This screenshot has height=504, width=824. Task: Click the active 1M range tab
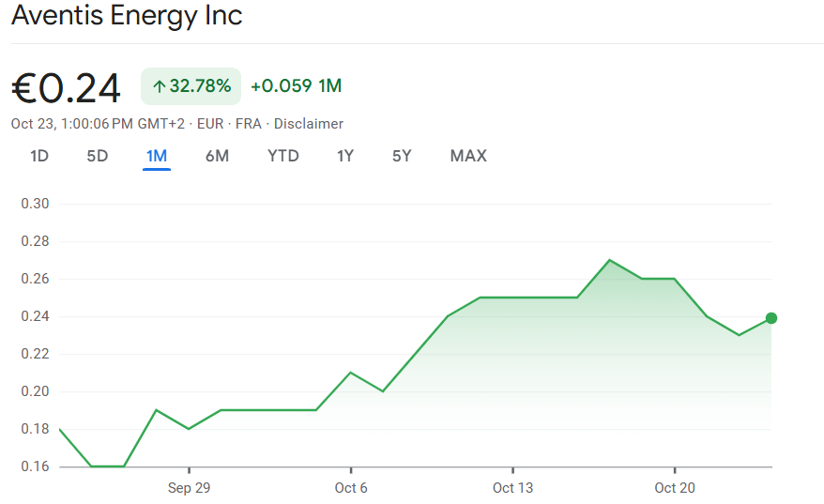(157, 156)
